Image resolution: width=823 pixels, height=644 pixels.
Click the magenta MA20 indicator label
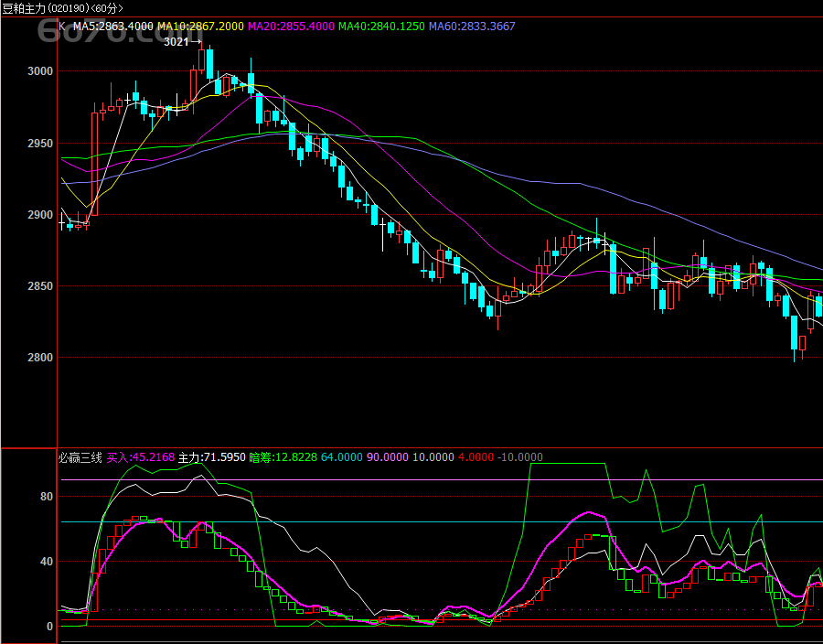pos(291,27)
